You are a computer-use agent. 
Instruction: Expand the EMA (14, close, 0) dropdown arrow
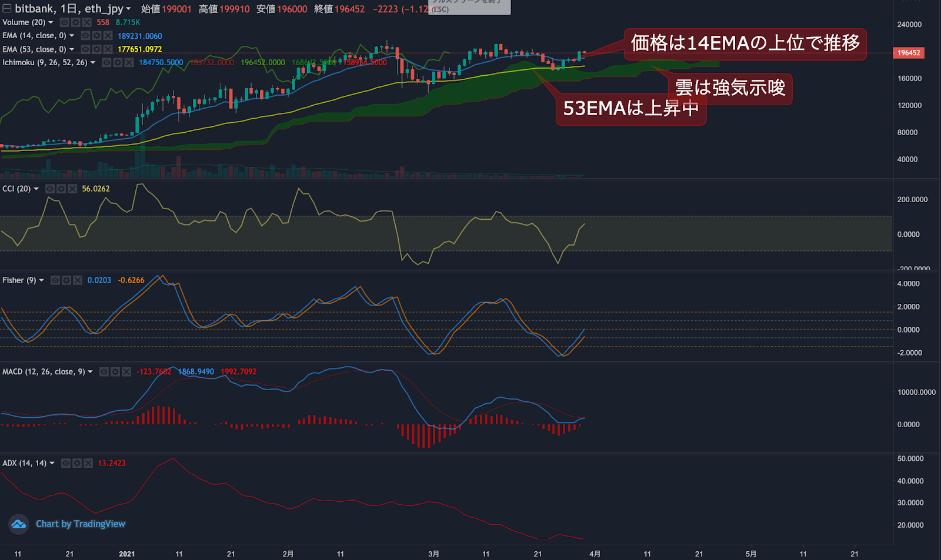[x=72, y=36]
